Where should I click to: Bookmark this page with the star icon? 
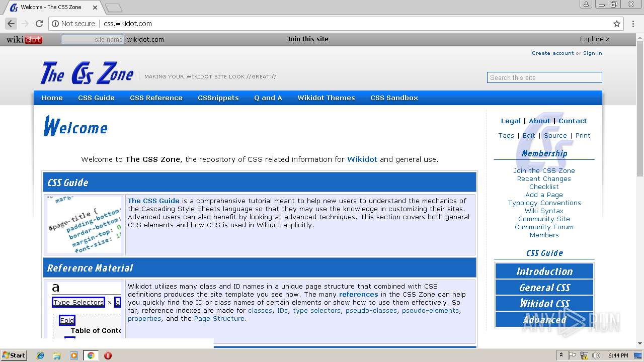point(617,24)
